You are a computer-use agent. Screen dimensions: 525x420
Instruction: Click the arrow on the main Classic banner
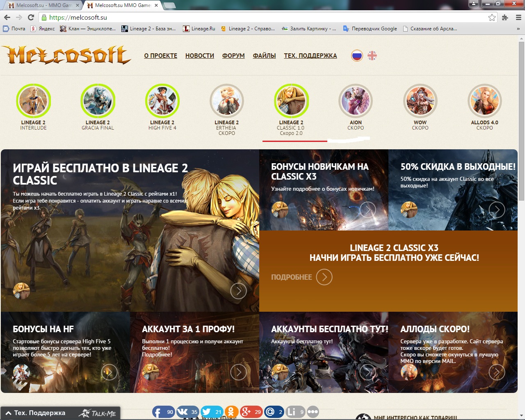point(239,291)
